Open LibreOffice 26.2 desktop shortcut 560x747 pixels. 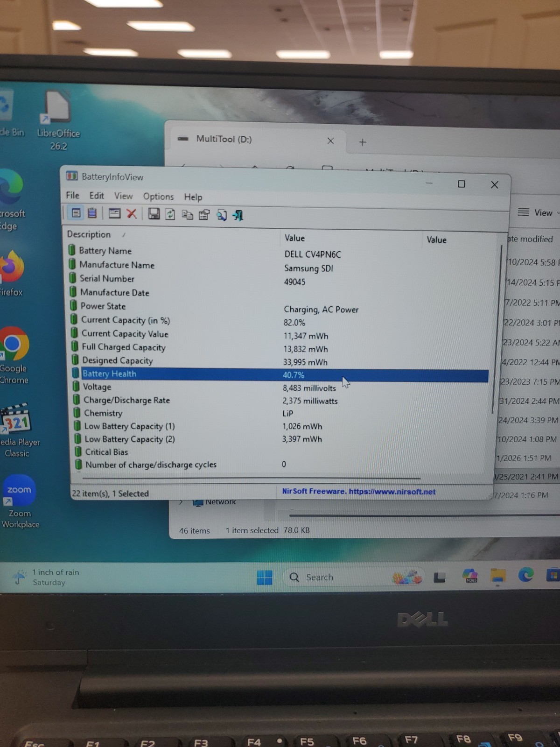[x=58, y=120]
